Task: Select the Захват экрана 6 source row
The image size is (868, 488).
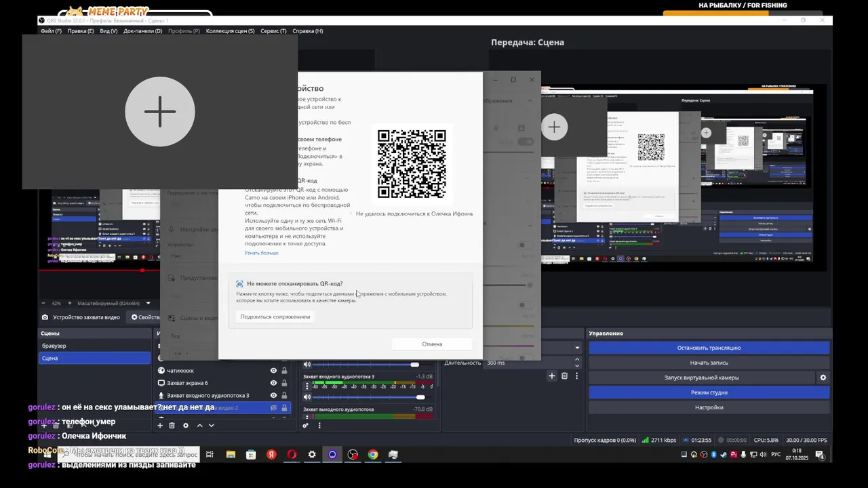Action: (x=223, y=383)
